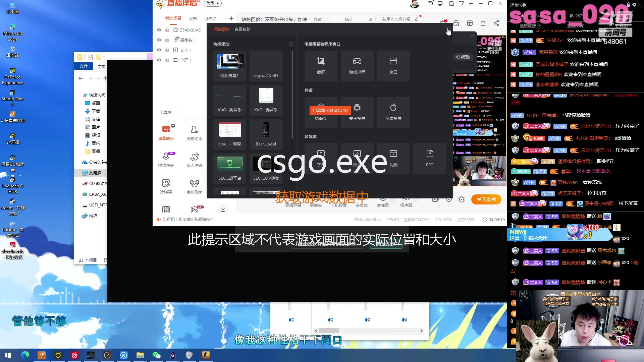This screenshot has width=644, height=362.
Task: Open the 房管助手 room manager tool
Action: click(x=194, y=132)
